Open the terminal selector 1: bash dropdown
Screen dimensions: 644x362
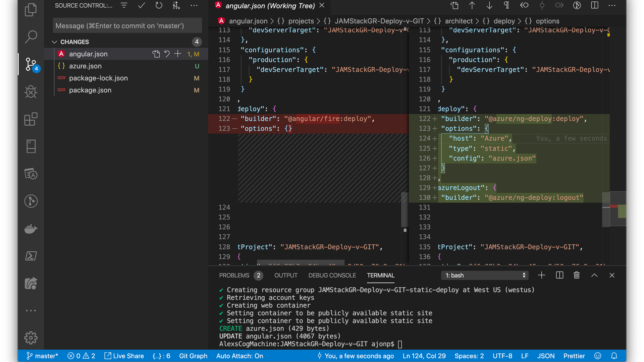pyautogui.click(x=485, y=275)
